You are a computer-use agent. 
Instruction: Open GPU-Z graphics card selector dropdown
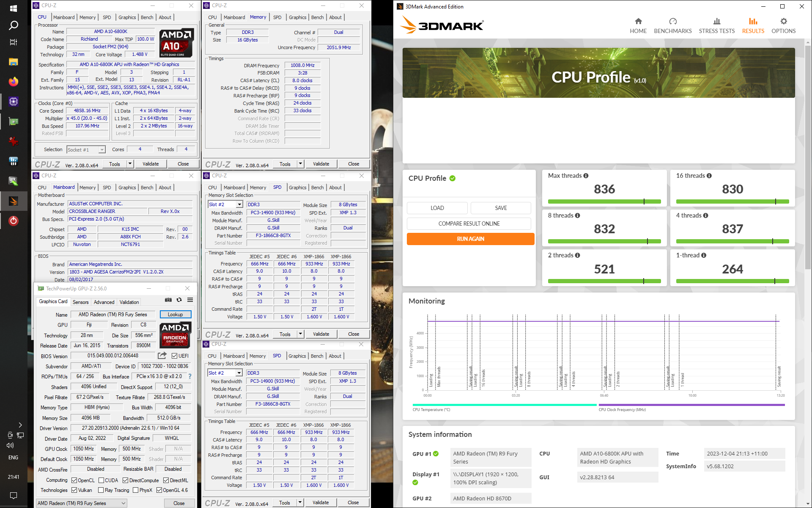pyautogui.click(x=82, y=503)
